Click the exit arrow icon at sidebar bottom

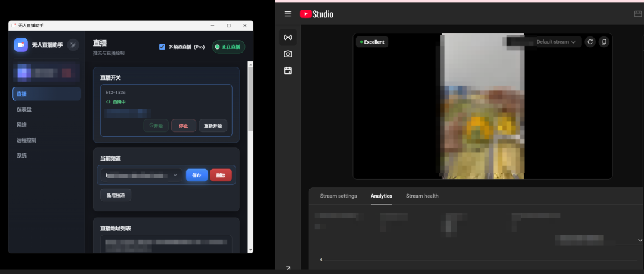288,268
